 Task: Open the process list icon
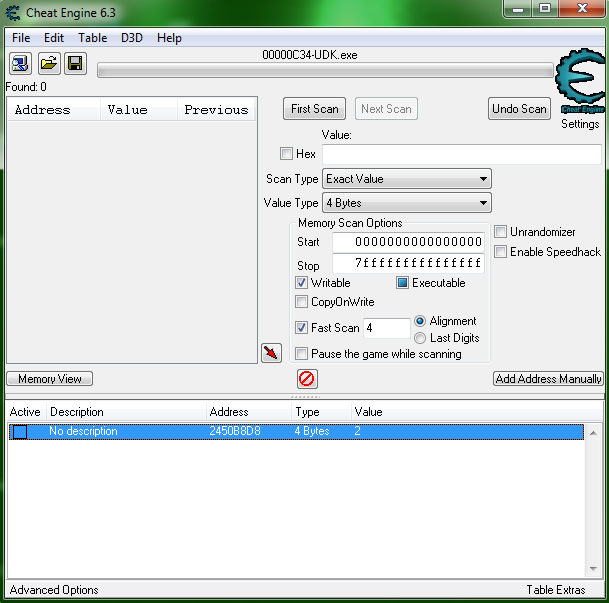tap(20, 64)
